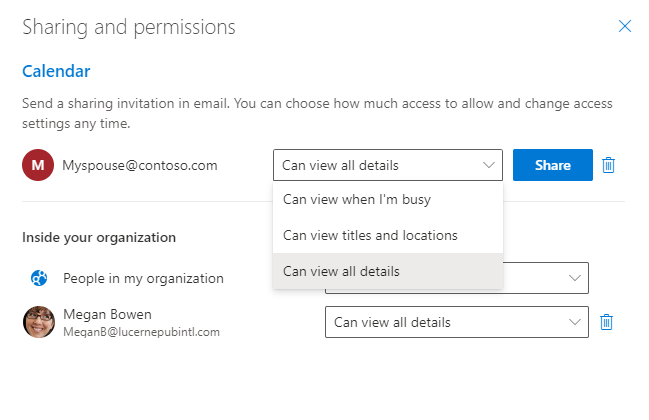Choose "Can view when I'm busy" option
649x420 pixels.
tap(388, 199)
